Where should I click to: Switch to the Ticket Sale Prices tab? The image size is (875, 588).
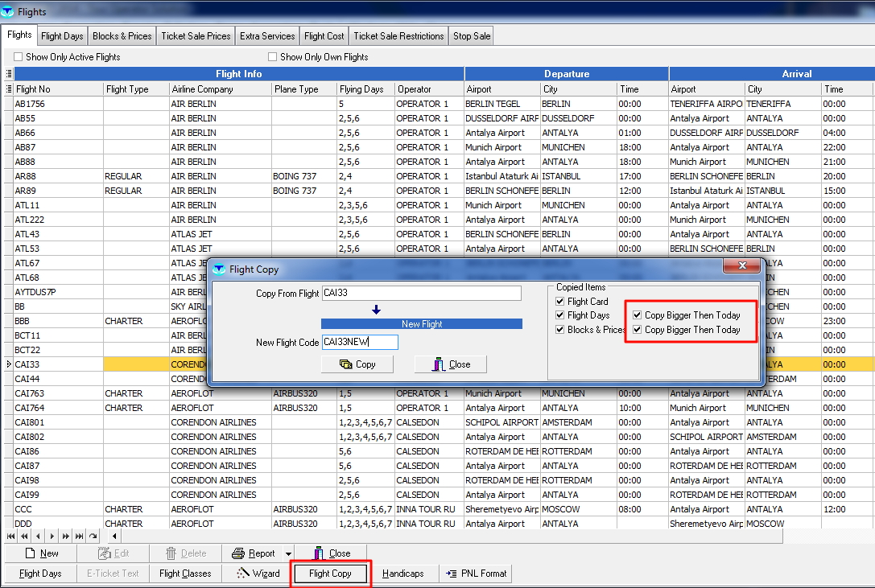pyautogui.click(x=196, y=36)
